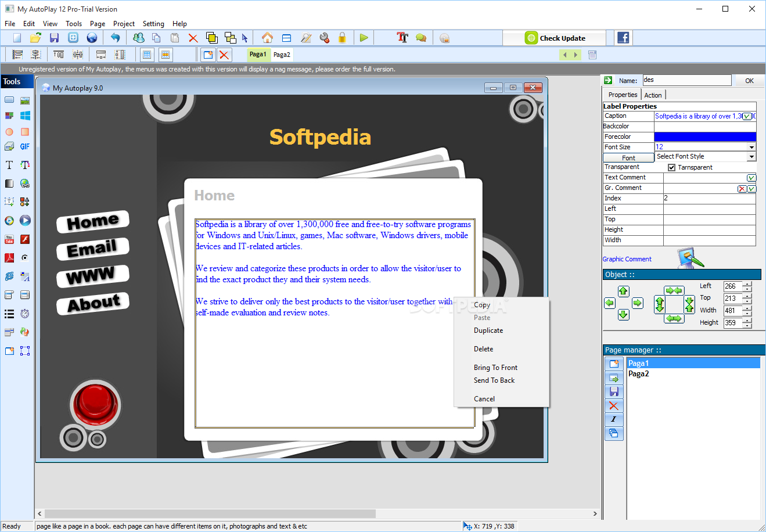
Task: Open a project with the folder icon
Action: pos(35,38)
